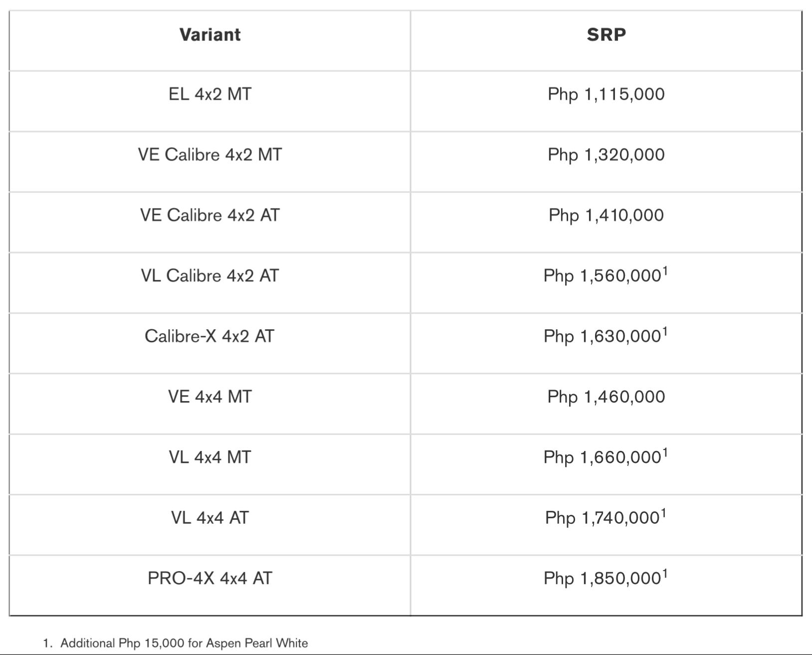The width and height of the screenshot is (812, 655).
Task: Click the footnote marker on Php 1,740,000
Action: pos(663,513)
